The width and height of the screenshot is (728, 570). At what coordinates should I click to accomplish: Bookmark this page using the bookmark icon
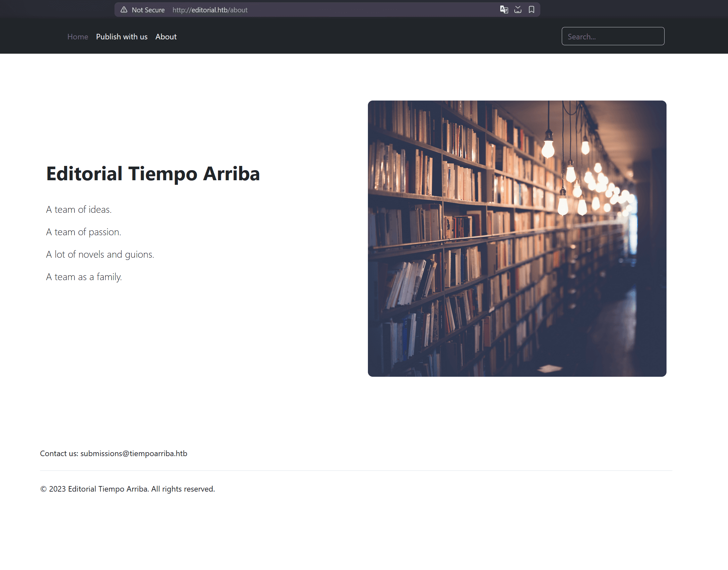(532, 9)
